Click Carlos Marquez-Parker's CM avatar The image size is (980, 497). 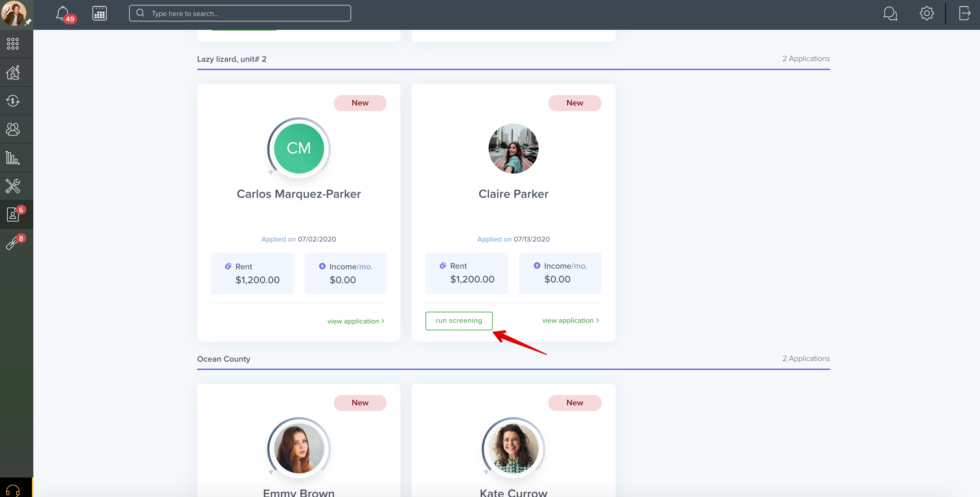299,148
